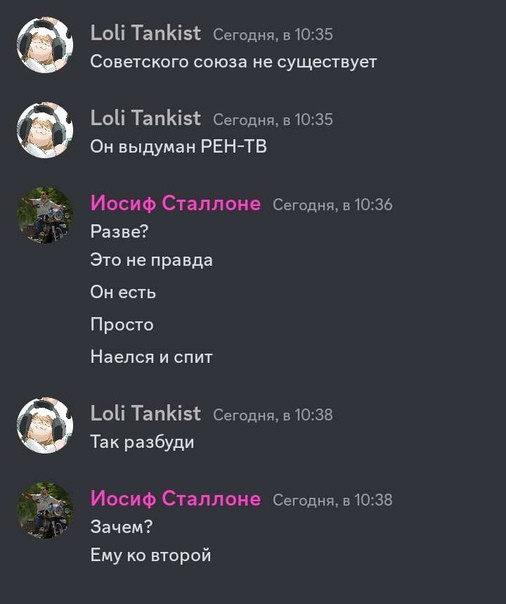Click Loli Tankist username above "Советского союза не существует"
Viewport: 506px width, 604px height.
tap(146, 33)
